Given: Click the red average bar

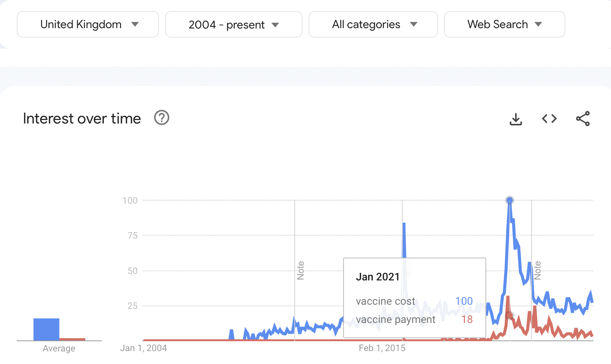Looking at the screenshot, I should click(72, 339).
